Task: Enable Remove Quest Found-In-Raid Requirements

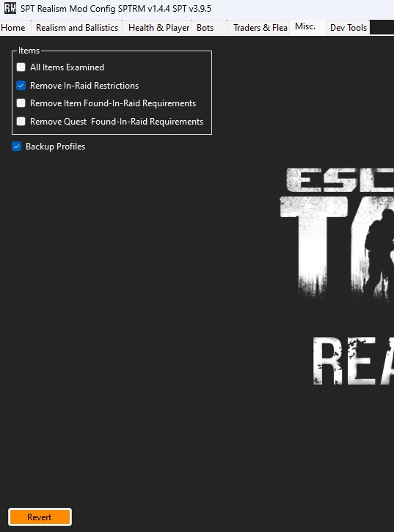Action: coord(21,122)
